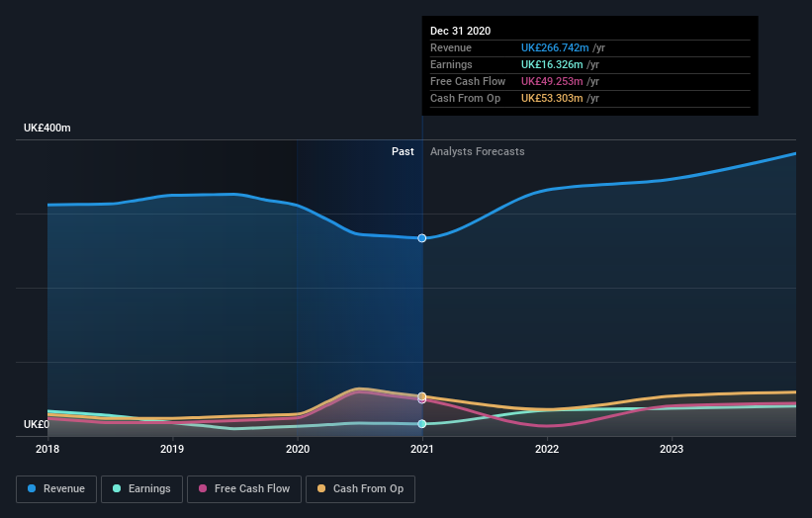Select the Cash From Op data point at 2021

tap(422, 396)
